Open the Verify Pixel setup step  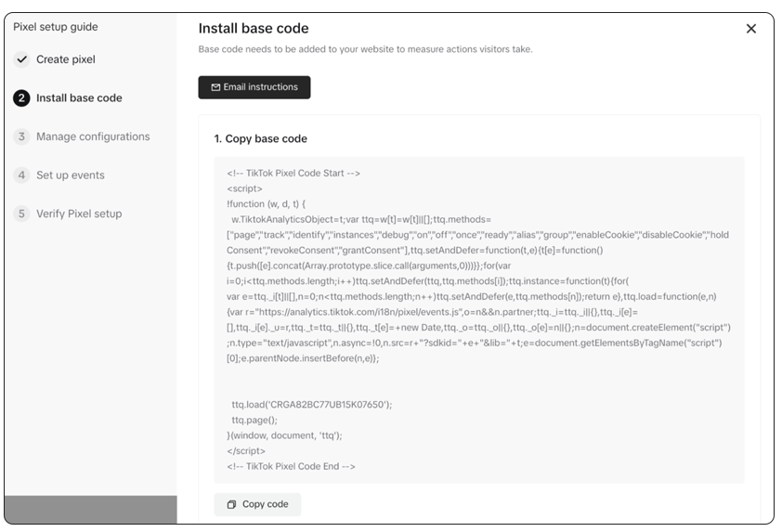[79, 214]
